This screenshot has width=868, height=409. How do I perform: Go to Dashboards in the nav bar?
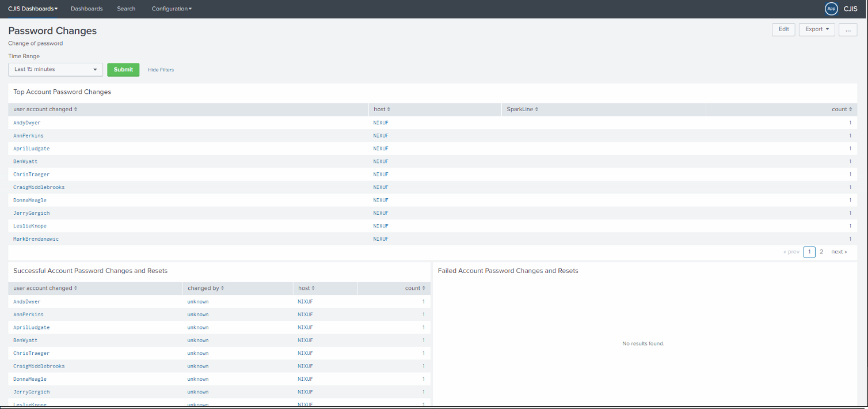[x=86, y=9]
